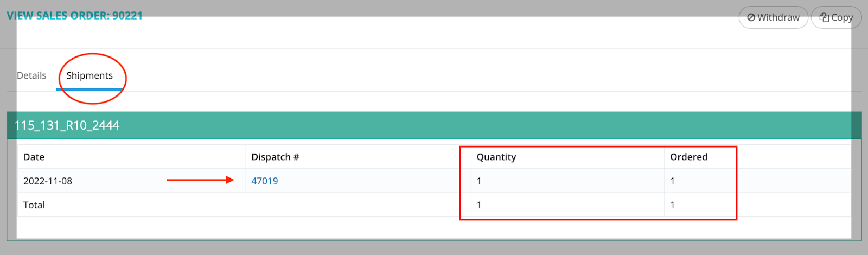Viewport: 868px width, 255px height.
Task: Click the View Sales Order: 90221 title
Action: pyautogui.click(x=74, y=16)
